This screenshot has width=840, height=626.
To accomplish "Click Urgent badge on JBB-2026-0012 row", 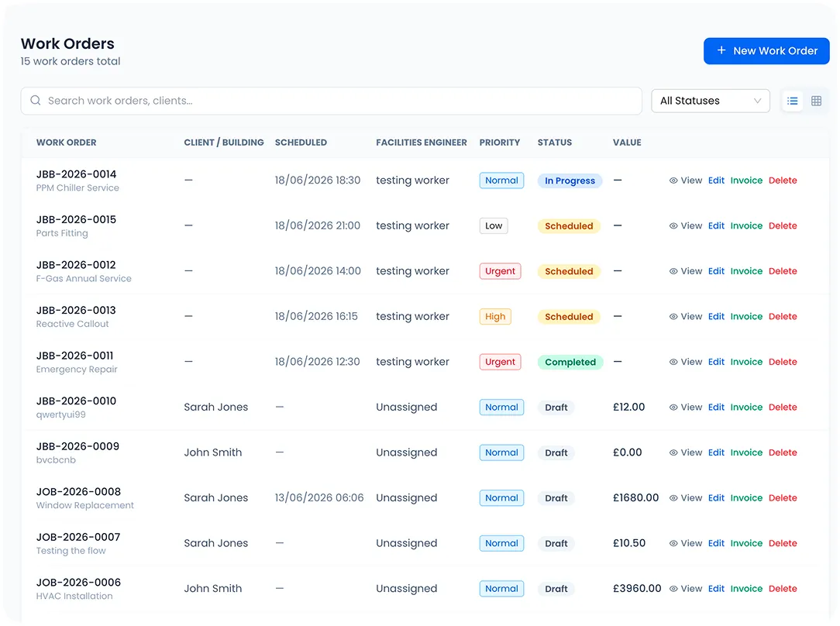I will pyautogui.click(x=500, y=271).
